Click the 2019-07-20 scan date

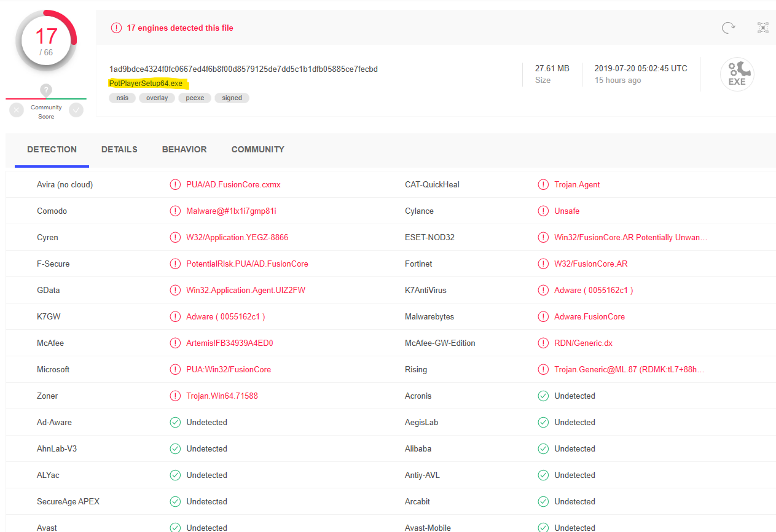coord(641,68)
